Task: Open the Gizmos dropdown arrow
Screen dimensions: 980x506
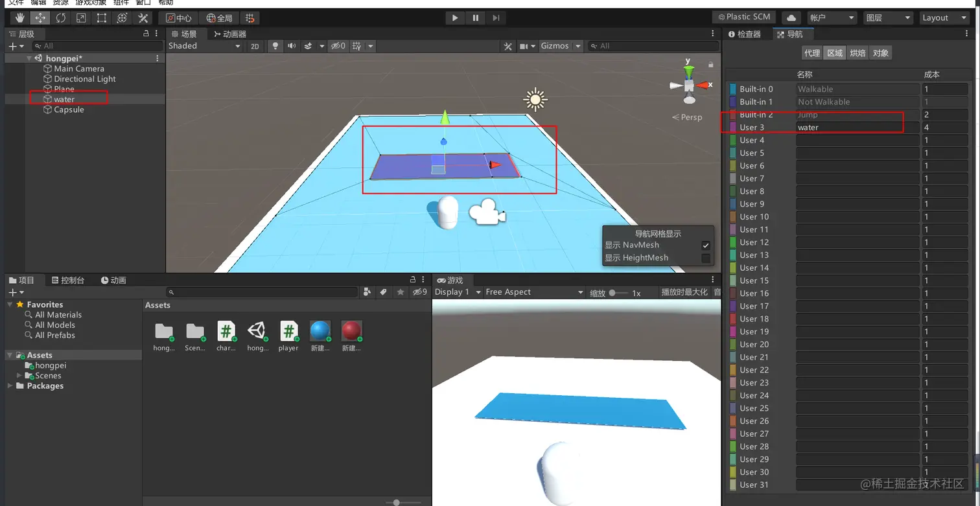Action: 577,46
